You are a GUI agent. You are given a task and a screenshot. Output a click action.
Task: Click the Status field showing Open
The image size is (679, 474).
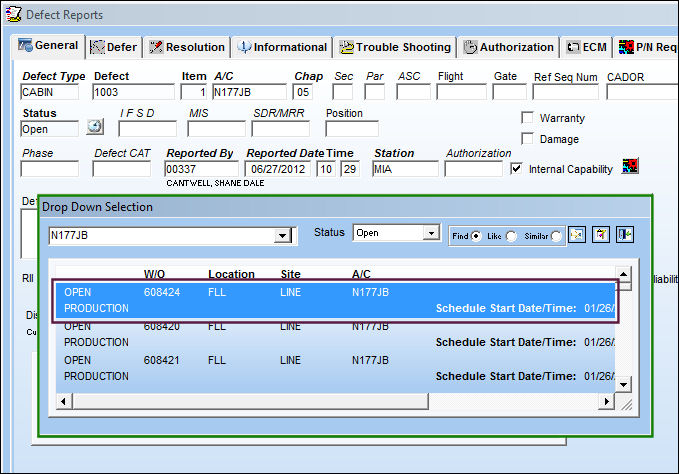click(x=49, y=129)
